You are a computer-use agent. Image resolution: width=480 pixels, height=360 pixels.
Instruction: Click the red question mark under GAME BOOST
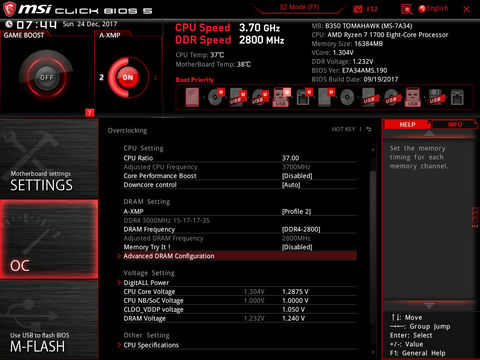point(89,113)
